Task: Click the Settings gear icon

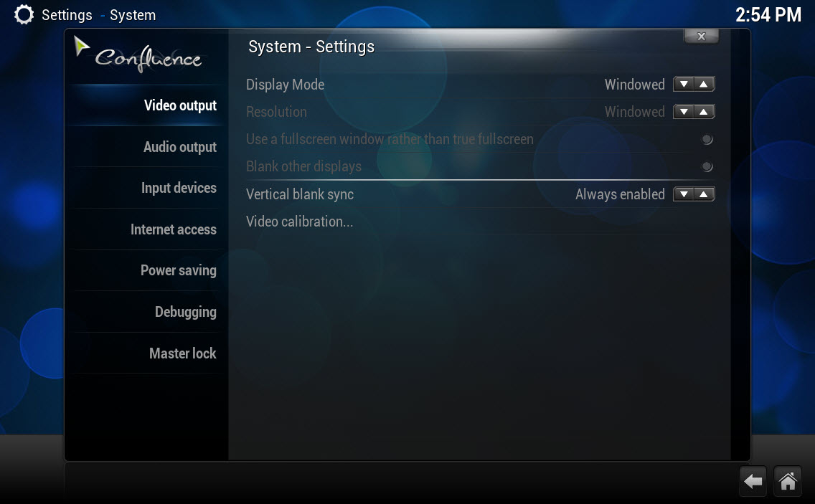Action: (x=24, y=14)
